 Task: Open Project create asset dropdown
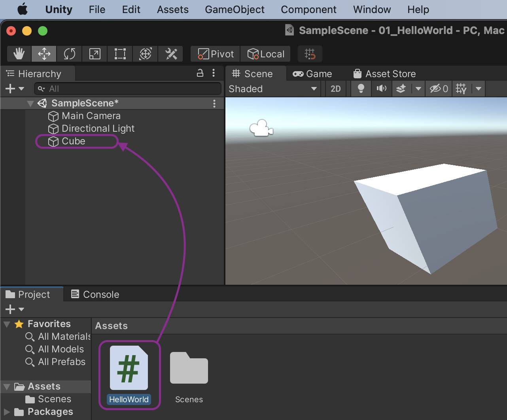tap(15, 309)
